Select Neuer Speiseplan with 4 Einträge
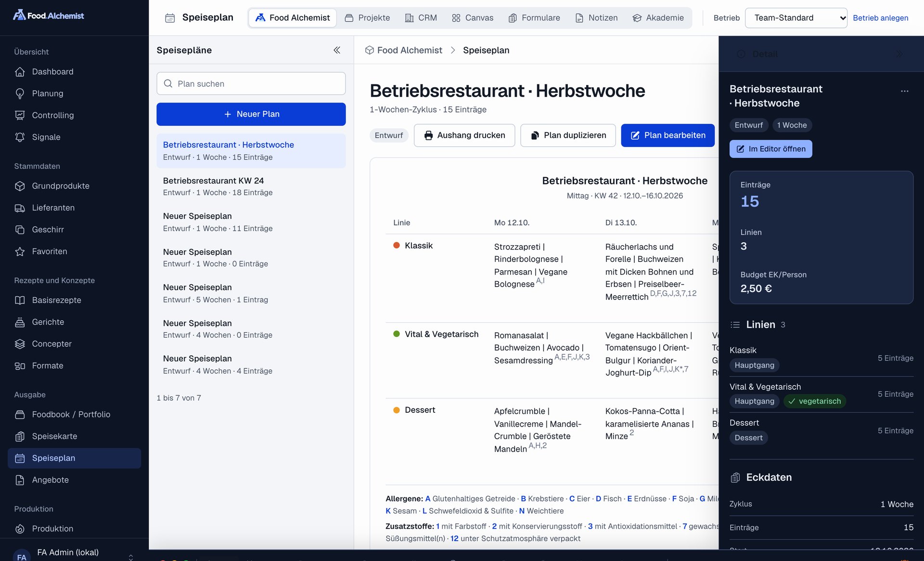The height and width of the screenshot is (561, 924). point(251,365)
